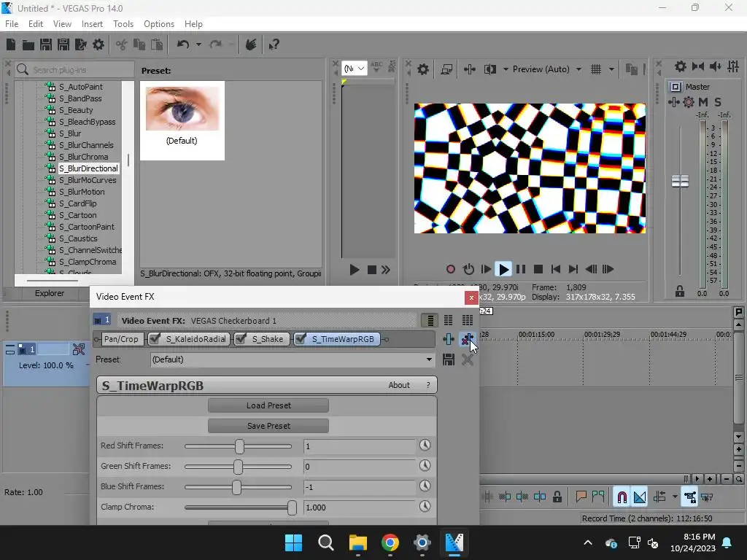
Task: Select S_BlurMoCurves in the plug-in list
Action: (88, 180)
